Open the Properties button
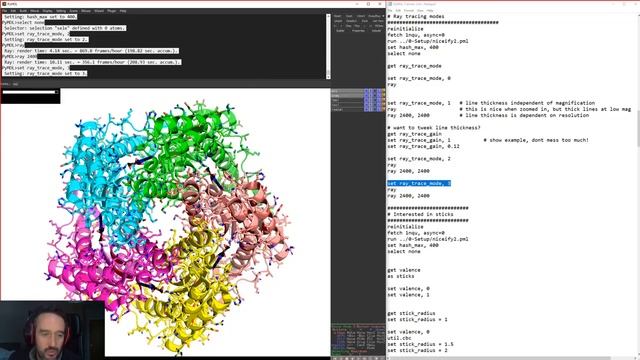This screenshot has height=360, width=640. [x=358, y=31]
